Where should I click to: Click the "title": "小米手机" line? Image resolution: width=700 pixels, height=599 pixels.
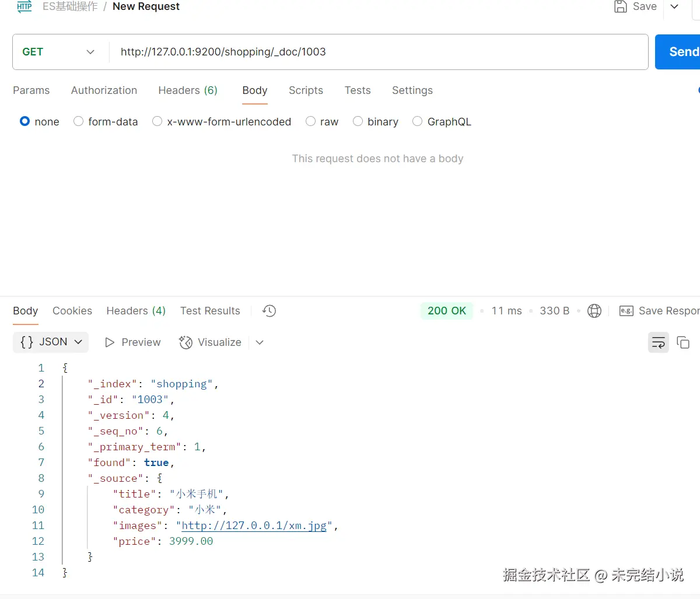click(x=171, y=494)
